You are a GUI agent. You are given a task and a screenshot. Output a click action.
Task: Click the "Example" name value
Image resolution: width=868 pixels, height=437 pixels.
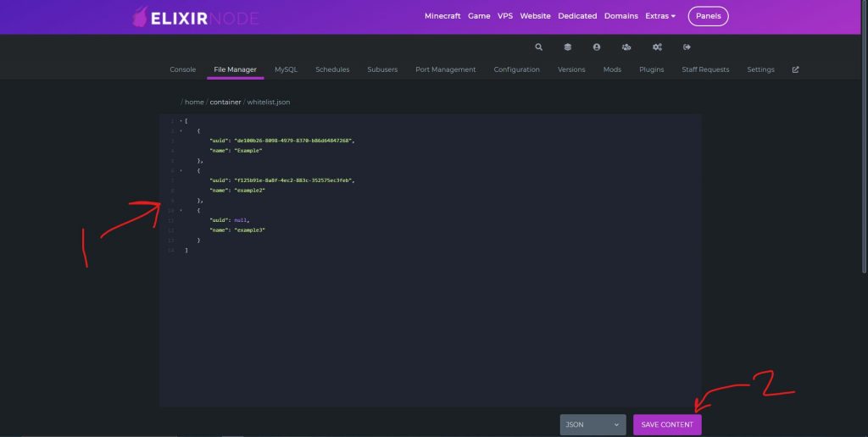(x=248, y=151)
